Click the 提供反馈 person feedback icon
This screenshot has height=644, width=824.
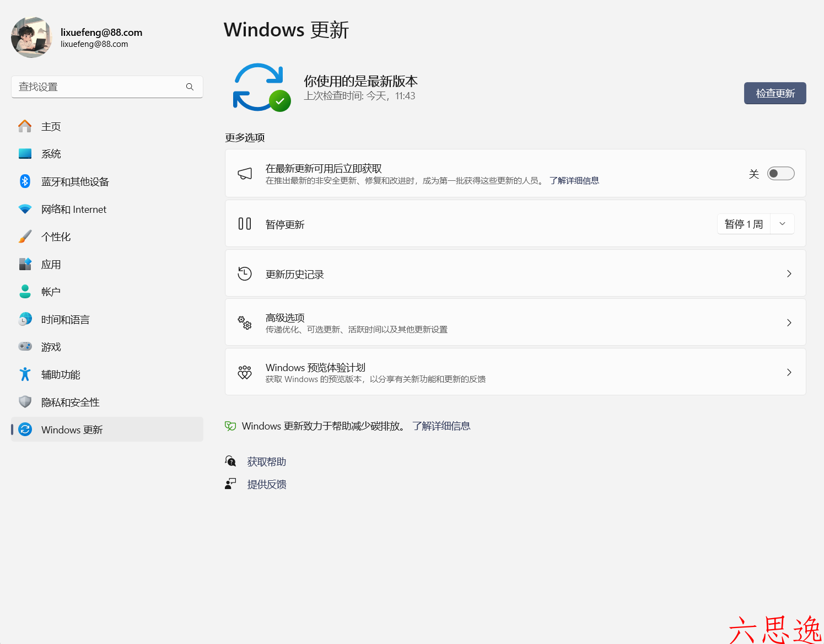point(230,484)
